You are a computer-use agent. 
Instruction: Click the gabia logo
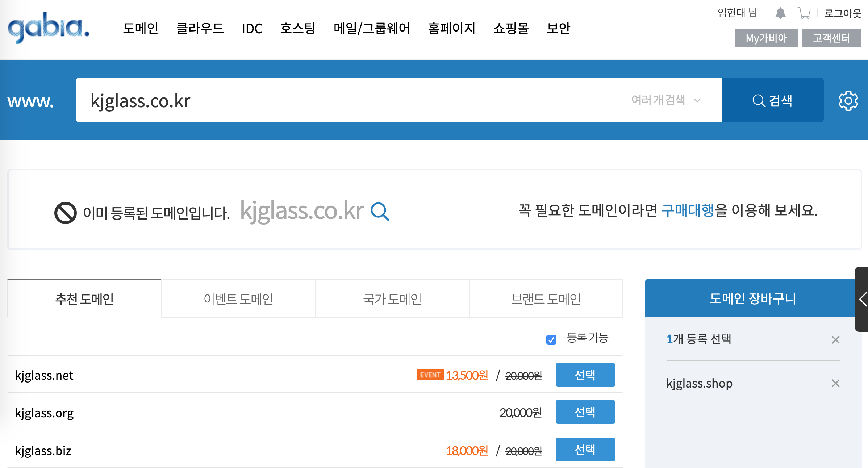(x=49, y=28)
